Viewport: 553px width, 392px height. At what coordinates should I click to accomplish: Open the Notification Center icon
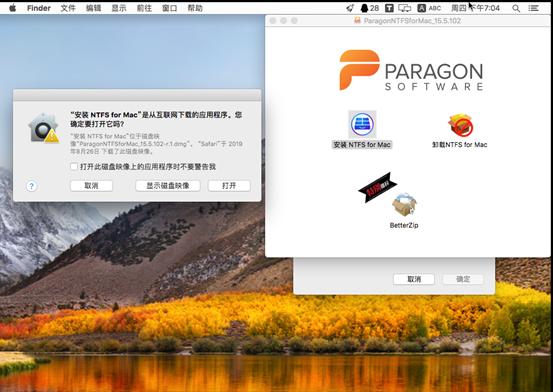(533, 8)
